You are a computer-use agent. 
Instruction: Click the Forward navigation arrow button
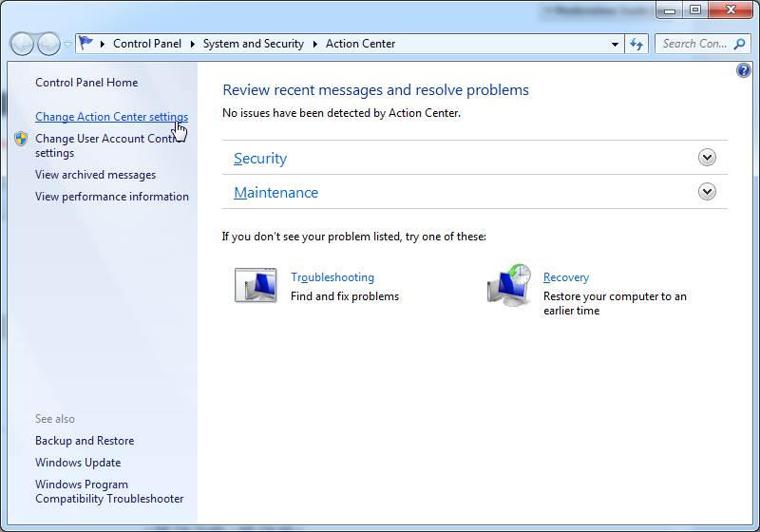point(48,44)
